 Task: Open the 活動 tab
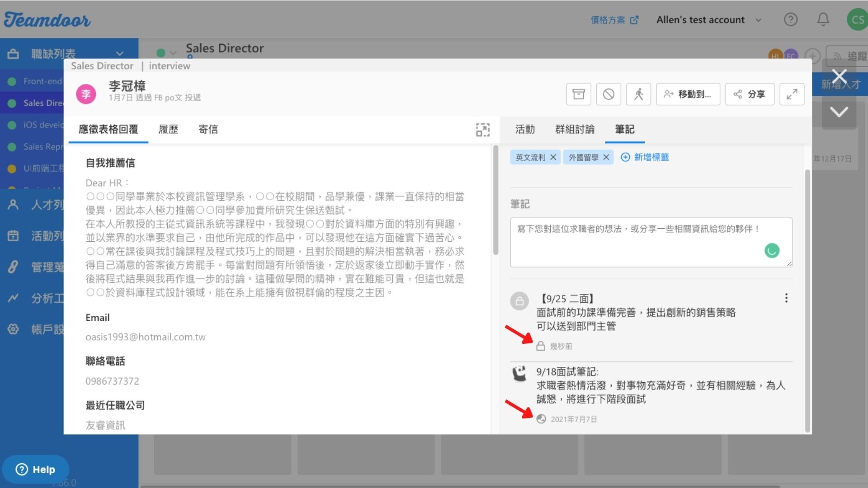point(525,129)
